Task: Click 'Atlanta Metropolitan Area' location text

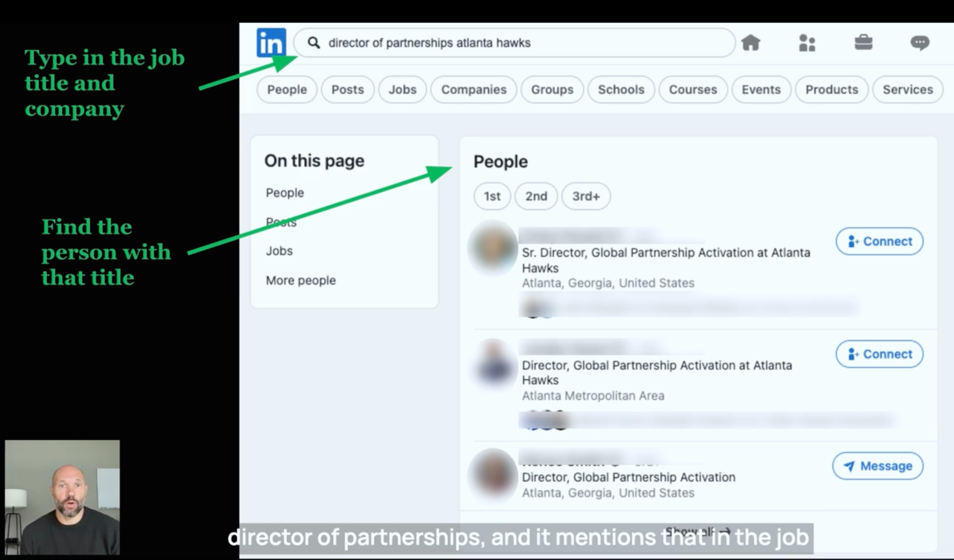Action: coord(593,395)
